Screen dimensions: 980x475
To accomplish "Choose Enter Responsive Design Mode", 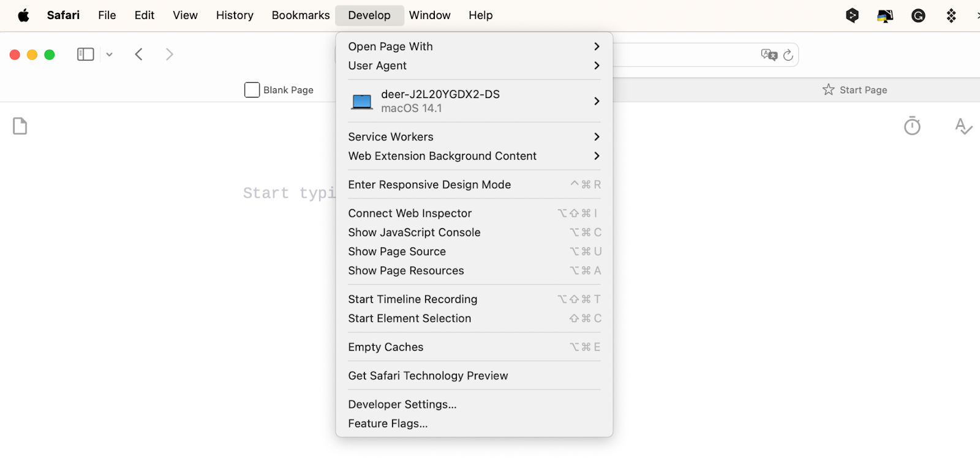I will (474, 184).
